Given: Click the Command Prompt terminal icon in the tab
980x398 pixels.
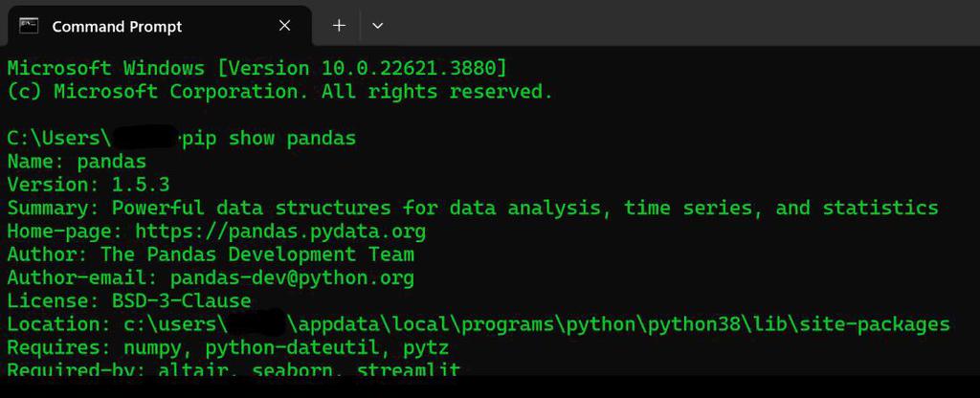Looking at the screenshot, I should click(29, 26).
